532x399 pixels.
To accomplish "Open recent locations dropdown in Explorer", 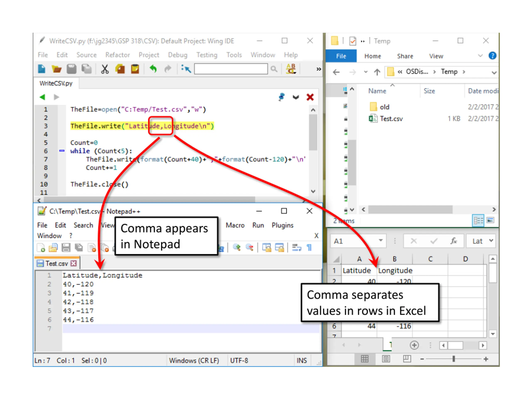I will coord(366,72).
